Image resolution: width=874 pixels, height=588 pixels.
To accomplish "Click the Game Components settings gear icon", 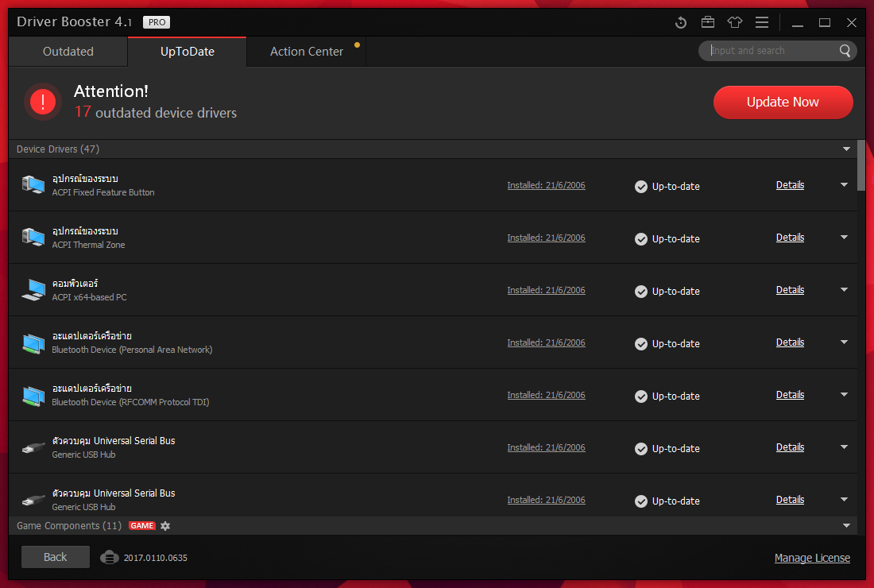I will tap(165, 525).
